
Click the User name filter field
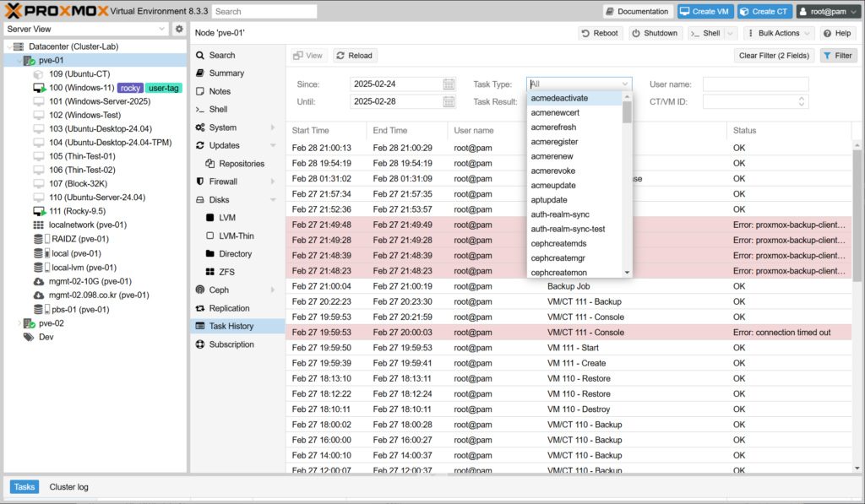click(x=755, y=84)
